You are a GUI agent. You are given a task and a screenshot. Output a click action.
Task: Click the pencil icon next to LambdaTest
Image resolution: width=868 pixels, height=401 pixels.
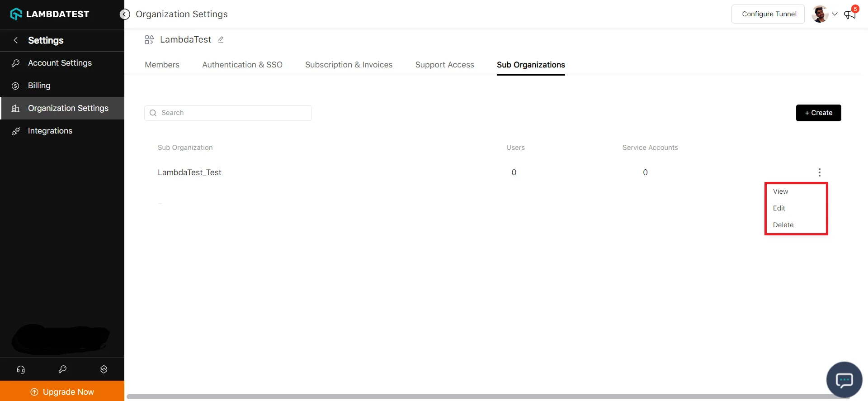[221, 40]
